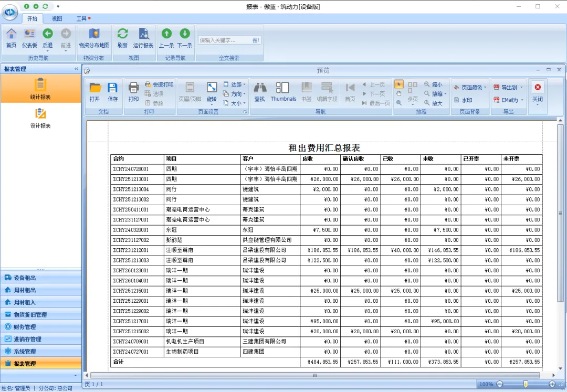Select 统计报表 in sidebar
The height and width of the screenshot is (392, 567).
click(40, 89)
